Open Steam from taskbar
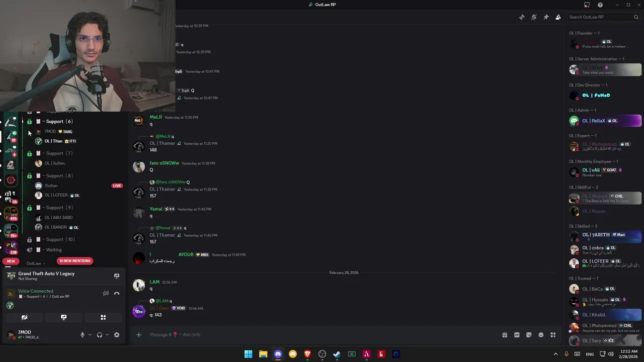 click(x=337, y=354)
